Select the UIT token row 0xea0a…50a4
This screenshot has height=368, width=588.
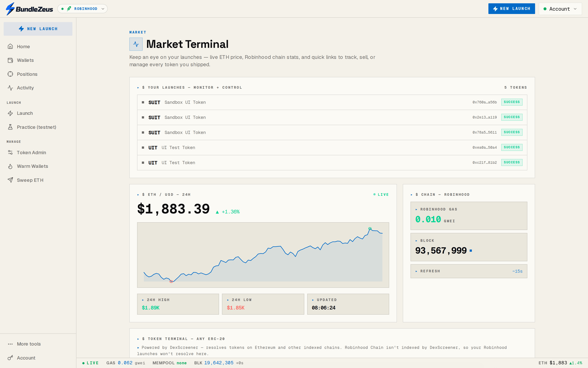pyautogui.click(x=332, y=148)
